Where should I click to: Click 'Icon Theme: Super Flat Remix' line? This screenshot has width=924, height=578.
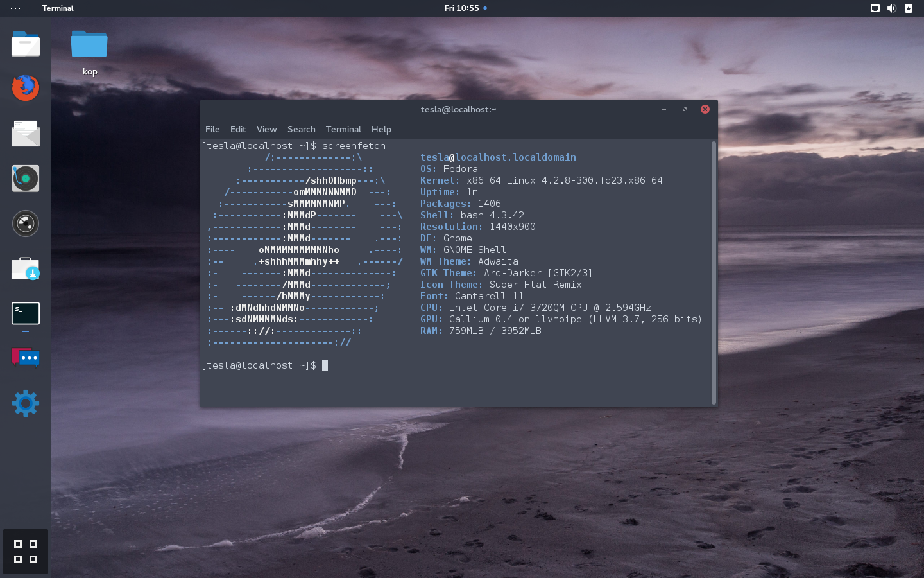tap(501, 285)
